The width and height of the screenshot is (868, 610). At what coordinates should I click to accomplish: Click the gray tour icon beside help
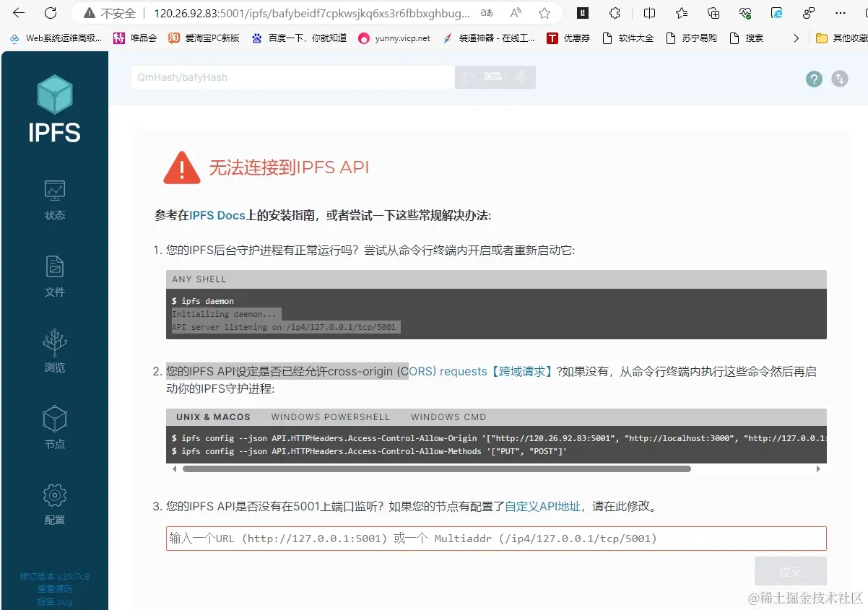(840, 79)
